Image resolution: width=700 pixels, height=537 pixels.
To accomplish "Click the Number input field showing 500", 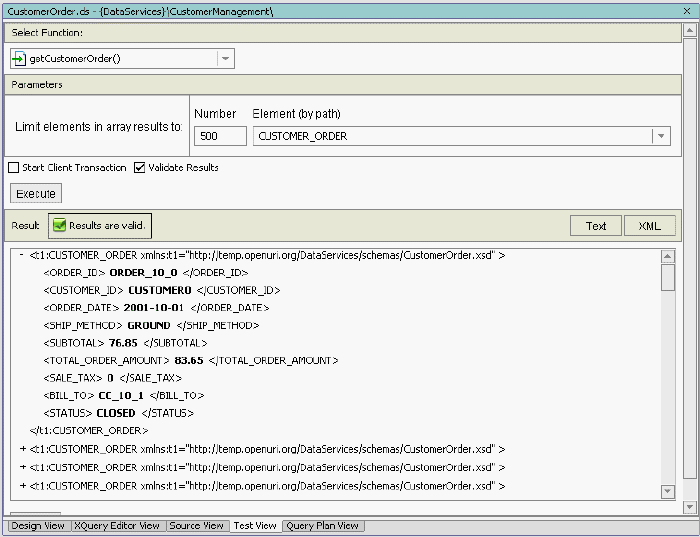I will point(220,136).
